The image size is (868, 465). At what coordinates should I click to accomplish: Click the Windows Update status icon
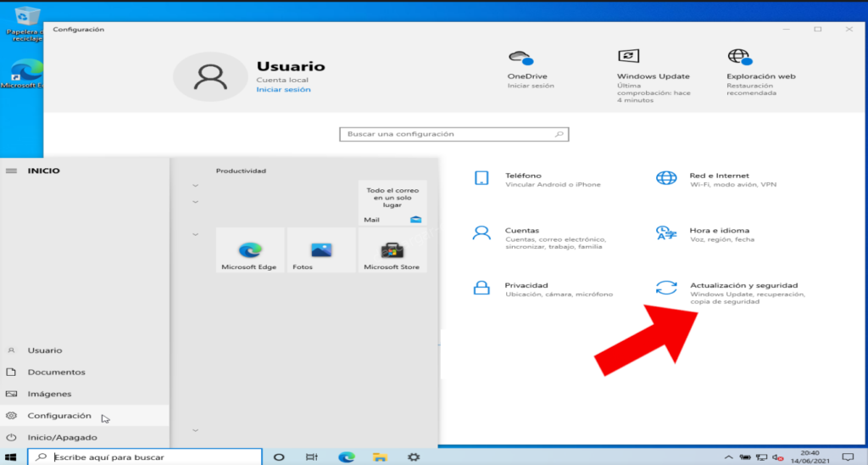point(628,56)
